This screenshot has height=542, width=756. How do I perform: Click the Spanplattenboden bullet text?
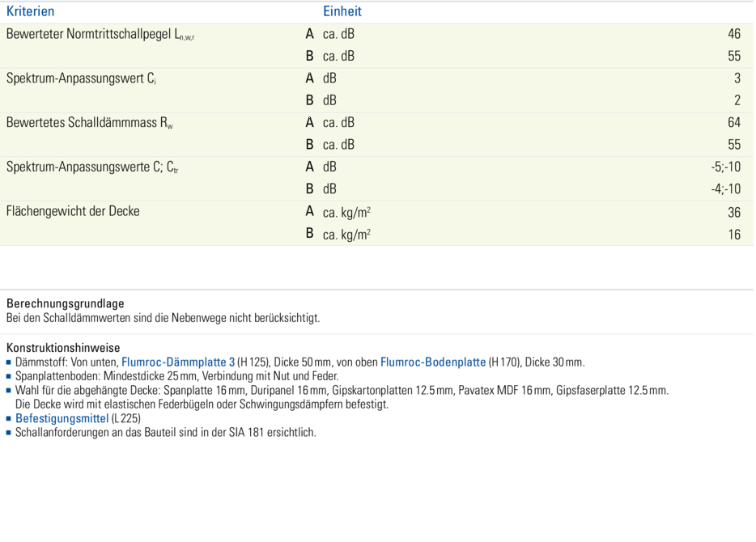coord(176,376)
